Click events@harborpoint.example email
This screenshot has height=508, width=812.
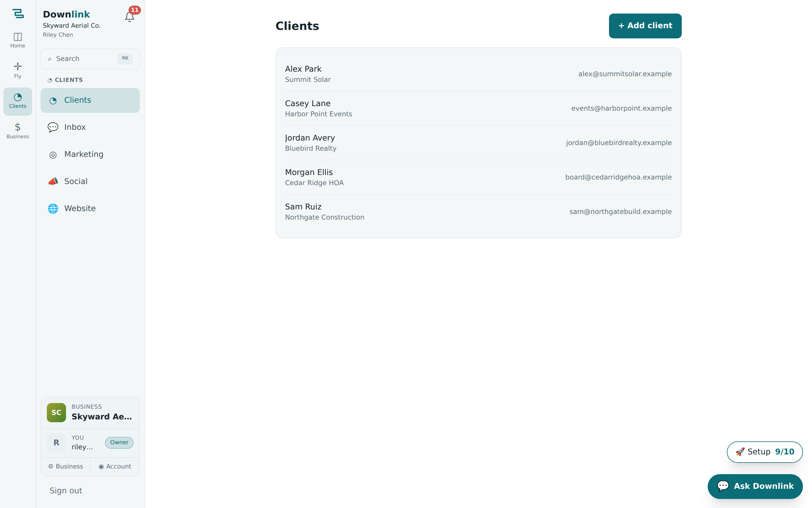click(621, 109)
